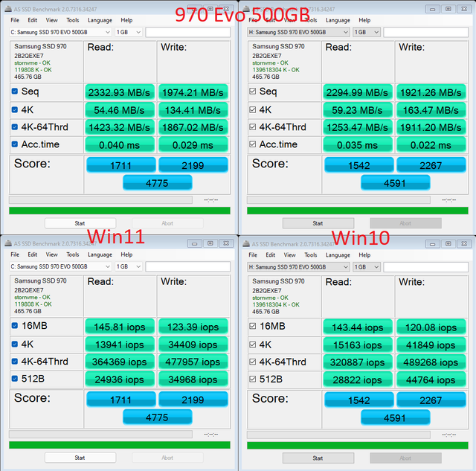Click Abort in C: drive Seq window
Screen dimensions: 476x471
pos(167,223)
